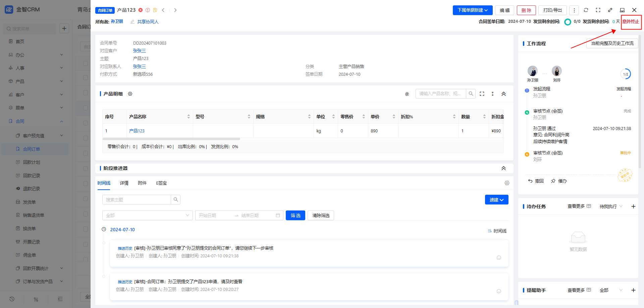Click the 意外终止 link
Viewport: 644px width, 308px height.
pos(631,21)
